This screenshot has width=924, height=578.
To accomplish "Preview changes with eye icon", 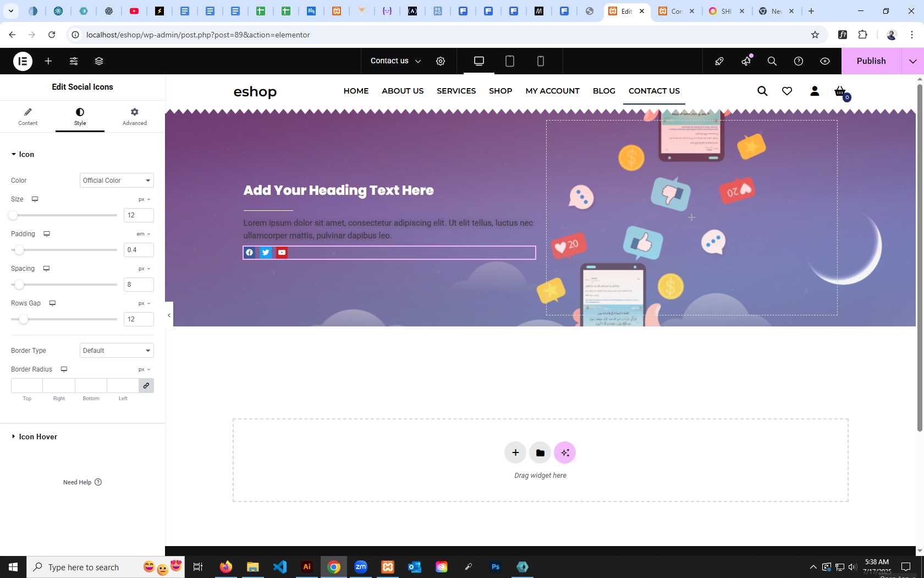I will pos(825,61).
